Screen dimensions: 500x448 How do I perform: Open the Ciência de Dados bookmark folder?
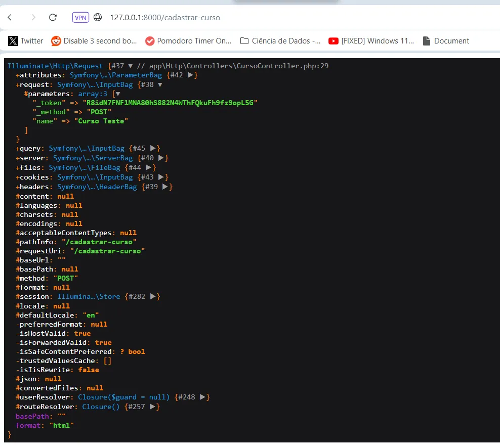pos(280,41)
